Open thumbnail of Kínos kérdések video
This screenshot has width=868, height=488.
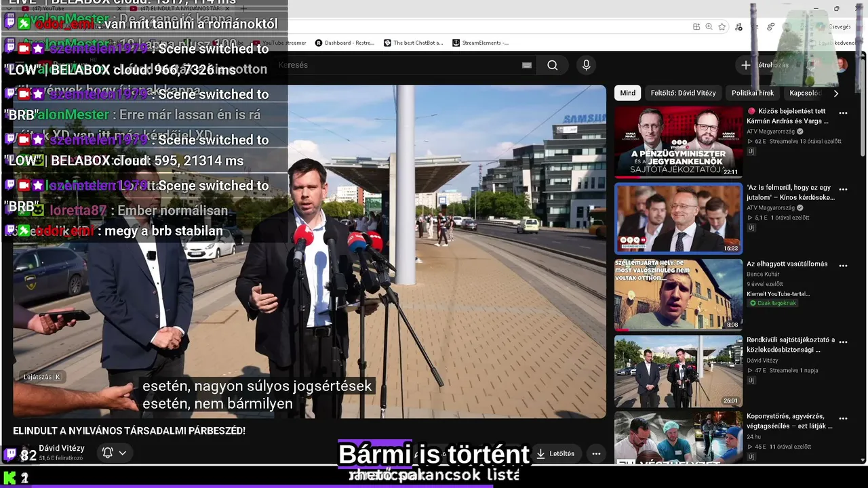click(x=678, y=218)
